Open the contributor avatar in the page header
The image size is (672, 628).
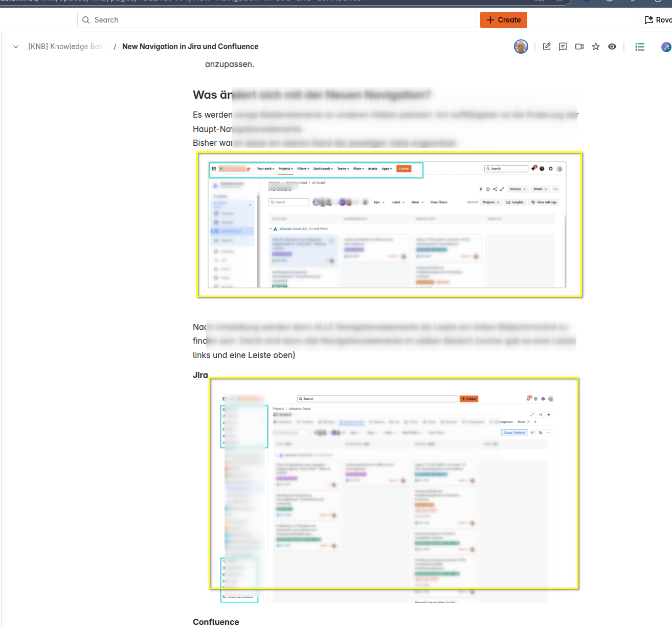click(x=521, y=47)
